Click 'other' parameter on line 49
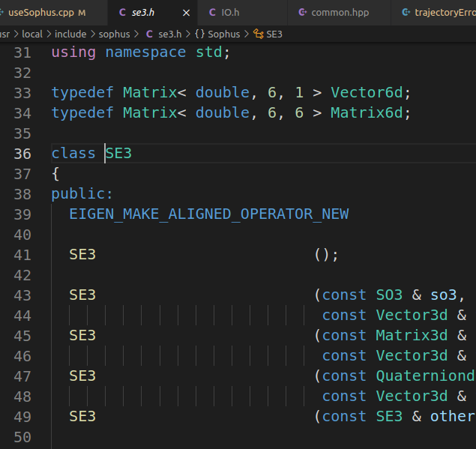This screenshot has height=449, width=476. click(x=453, y=416)
